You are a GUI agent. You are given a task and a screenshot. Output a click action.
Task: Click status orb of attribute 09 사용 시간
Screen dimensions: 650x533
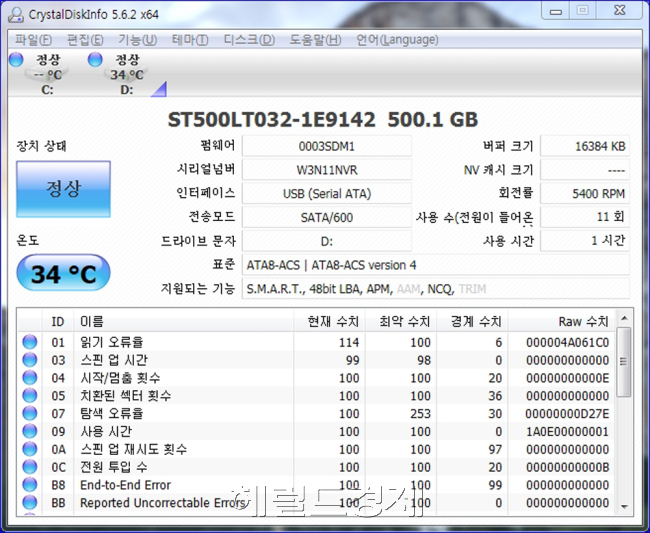tap(29, 431)
